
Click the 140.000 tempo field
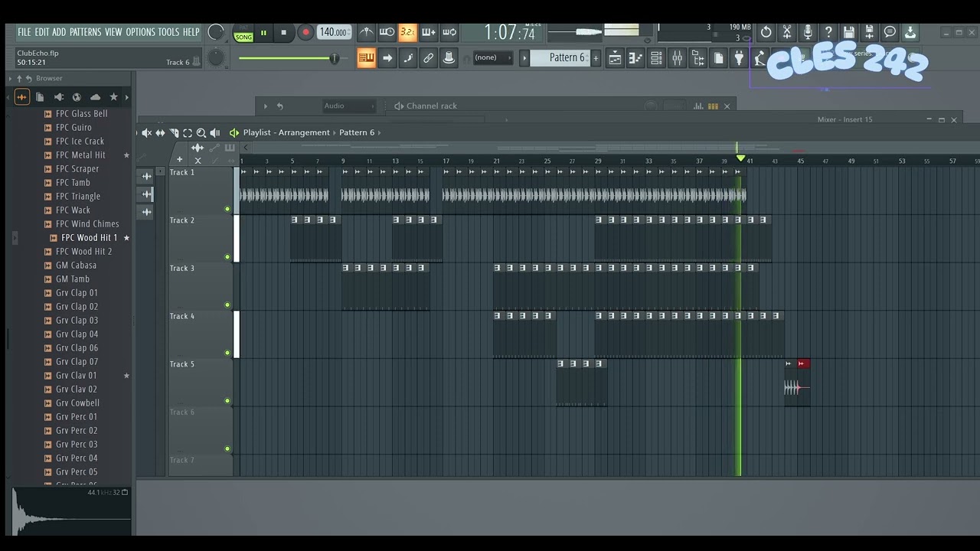334,32
